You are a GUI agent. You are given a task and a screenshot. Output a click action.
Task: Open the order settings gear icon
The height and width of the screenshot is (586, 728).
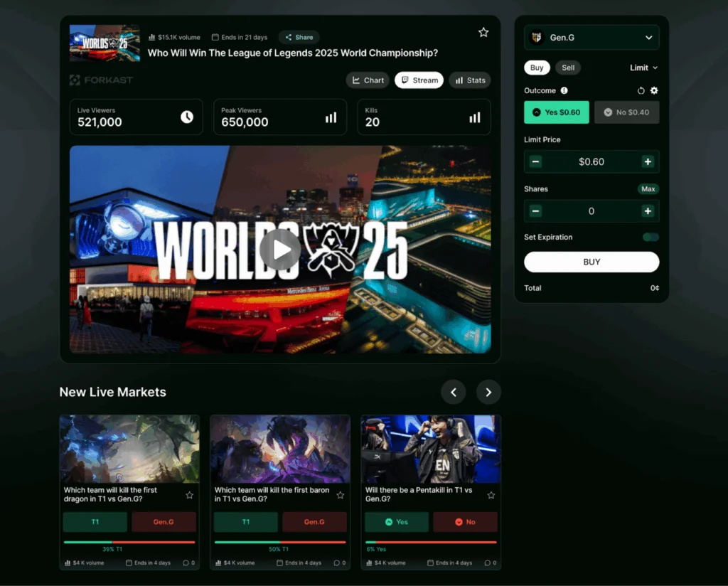(654, 91)
